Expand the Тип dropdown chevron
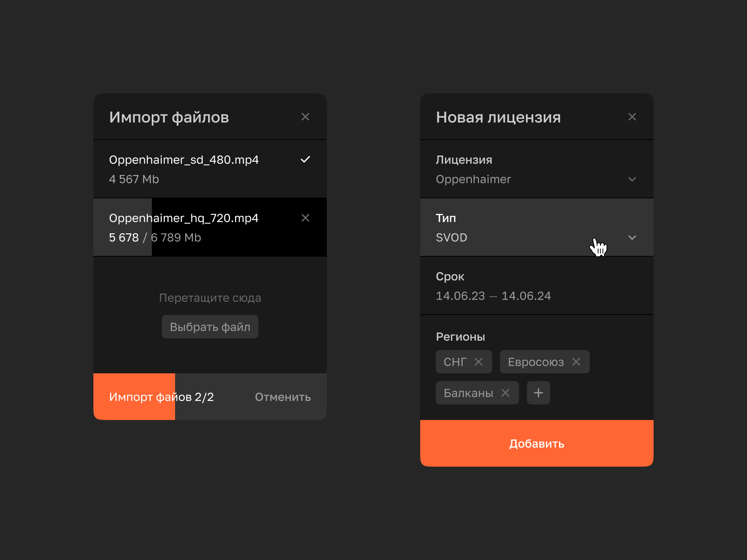Image resolution: width=747 pixels, height=560 pixels. coord(632,238)
